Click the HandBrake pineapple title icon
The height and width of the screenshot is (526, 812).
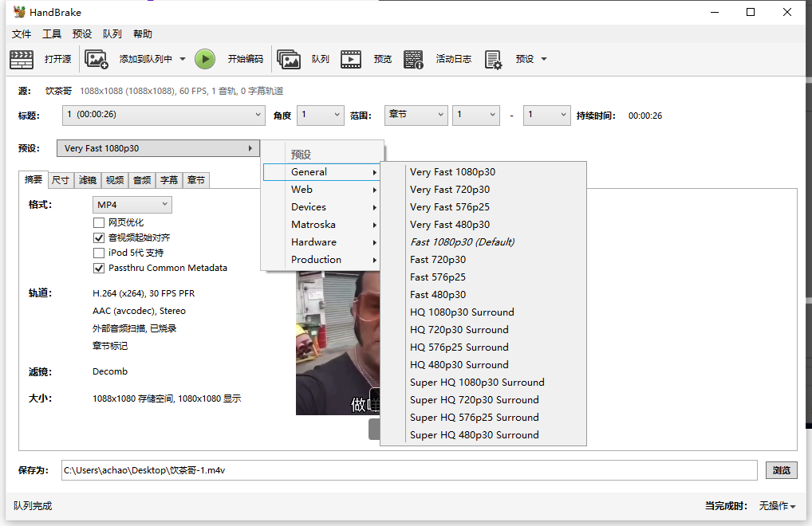tap(19, 13)
